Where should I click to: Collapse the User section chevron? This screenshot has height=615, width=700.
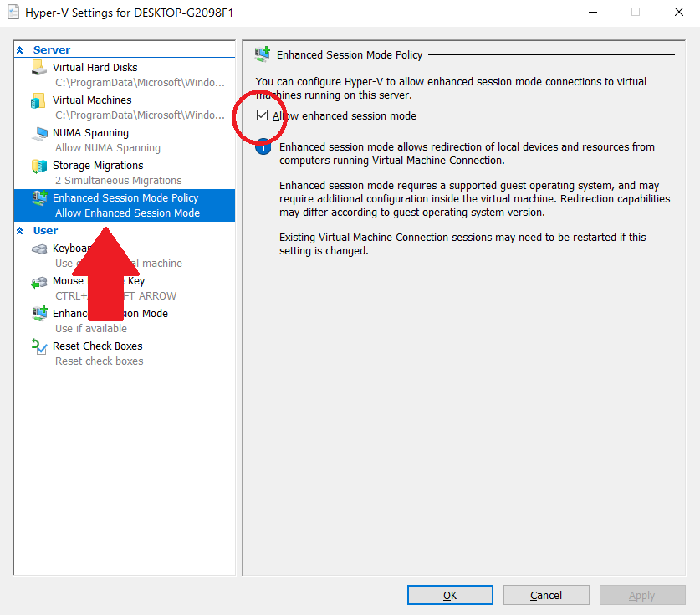19,231
